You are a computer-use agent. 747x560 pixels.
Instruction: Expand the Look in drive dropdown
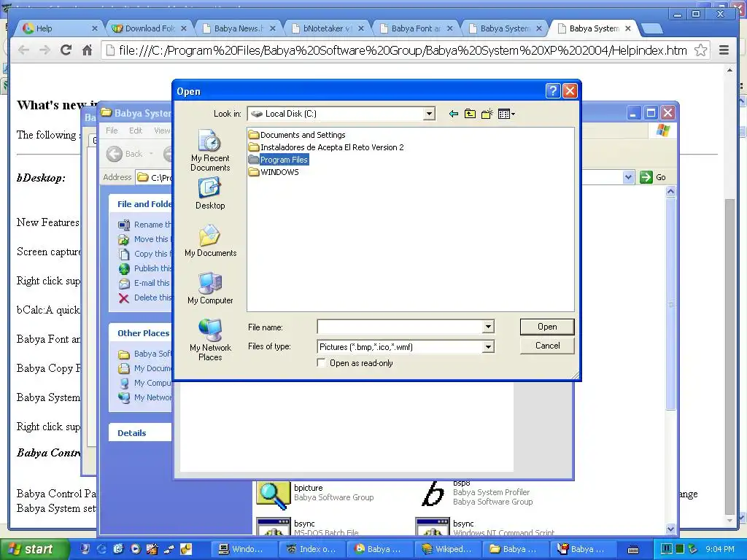coord(429,114)
